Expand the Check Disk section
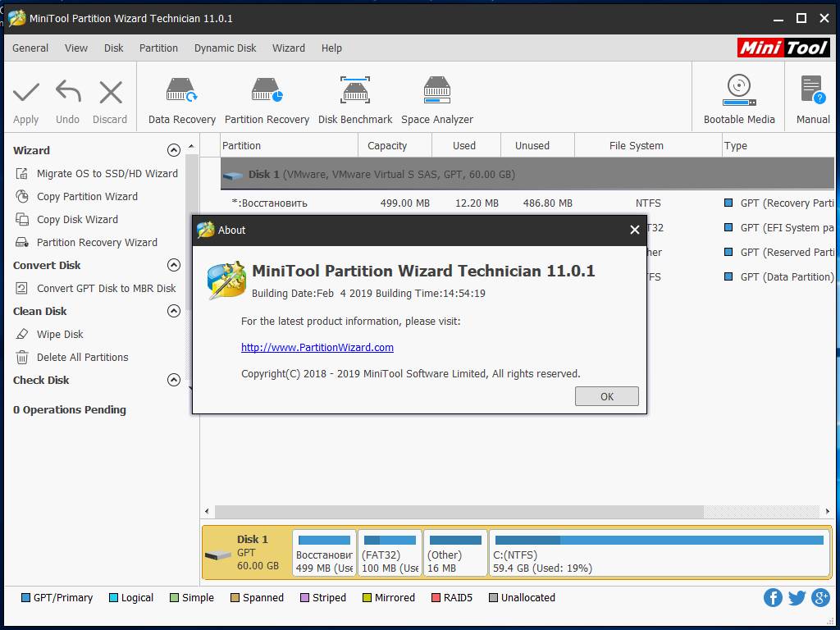The width and height of the screenshot is (840, 630). 173,380
